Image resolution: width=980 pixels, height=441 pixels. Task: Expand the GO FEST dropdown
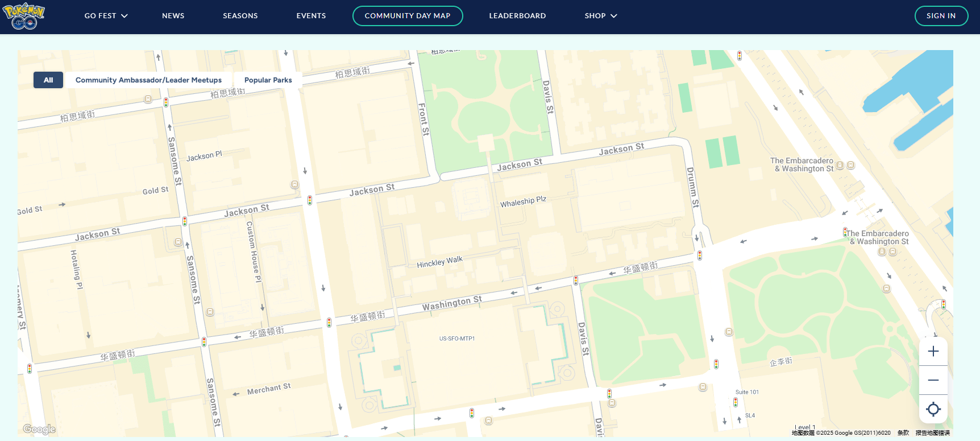coord(106,16)
